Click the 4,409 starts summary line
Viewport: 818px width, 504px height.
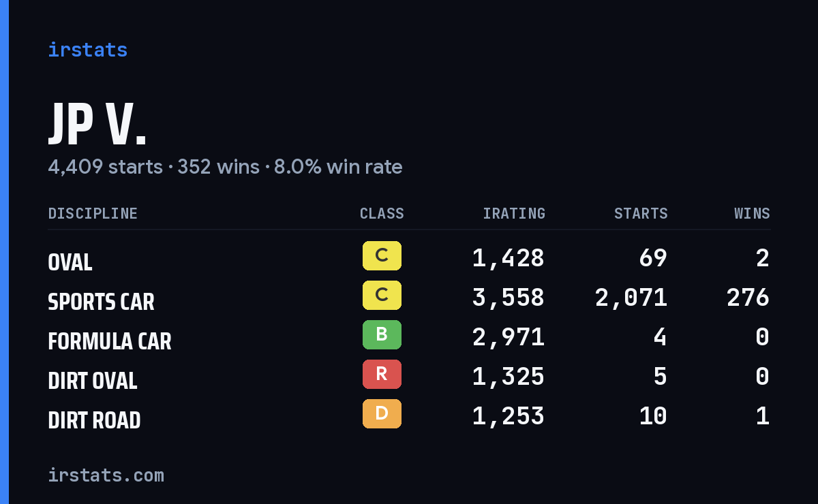(x=225, y=167)
